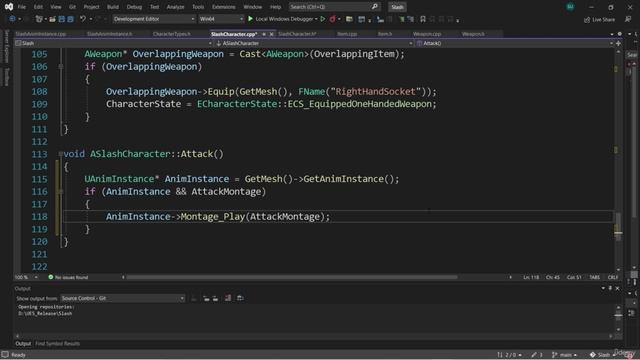
Task: Click the git push/pull arrows status
Action: pos(509,355)
